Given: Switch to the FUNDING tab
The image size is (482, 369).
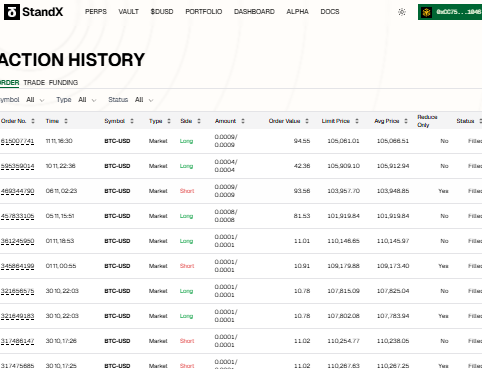Looking at the screenshot, I should [x=63, y=83].
